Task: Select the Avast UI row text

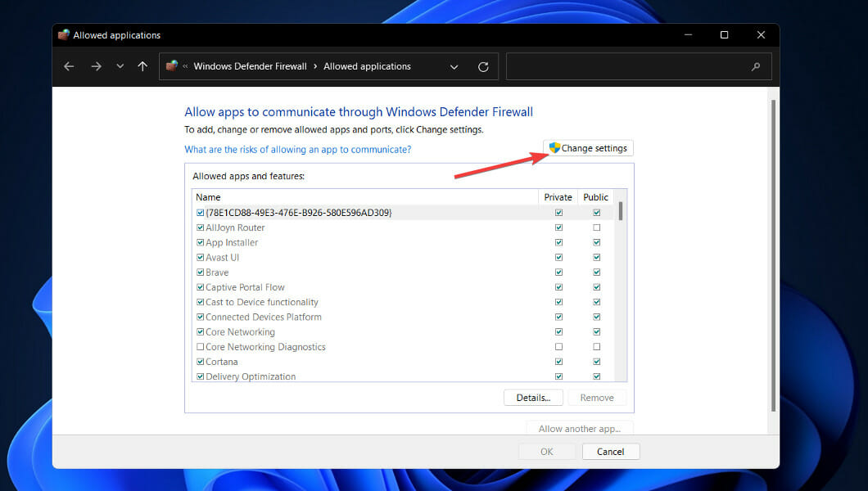Action: pos(222,257)
